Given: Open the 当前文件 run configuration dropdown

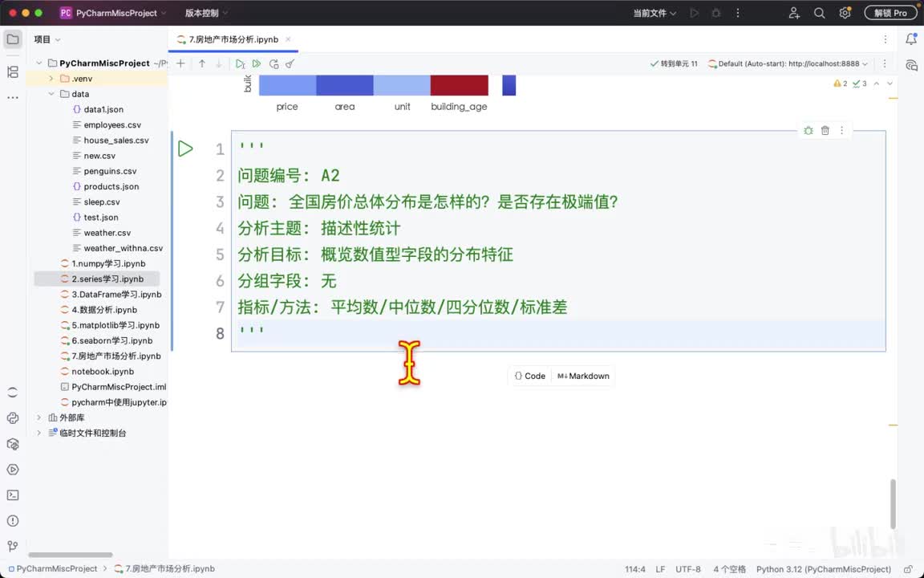Looking at the screenshot, I should click(x=654, y=13).
